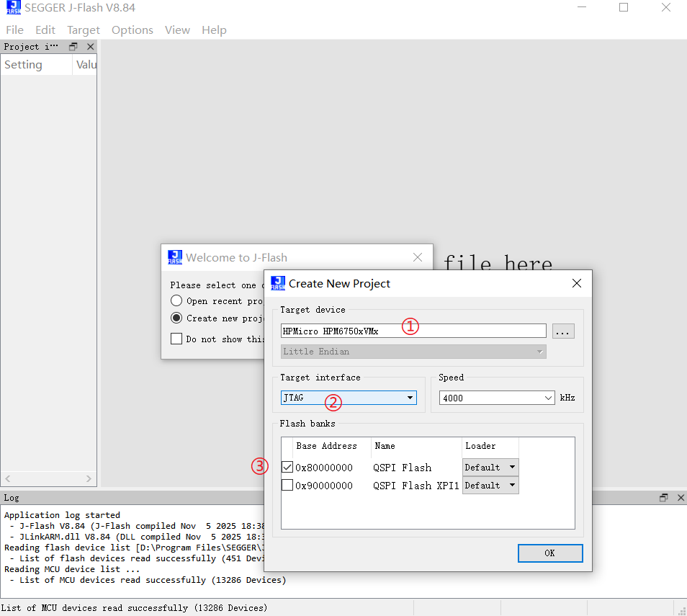687x616 pixels.
Task: Click the OK button
Action: [x=550, y=553]
